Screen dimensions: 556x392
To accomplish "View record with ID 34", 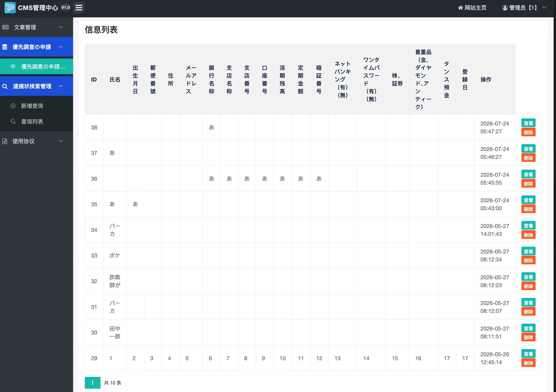I will click(x=528, y=226).
